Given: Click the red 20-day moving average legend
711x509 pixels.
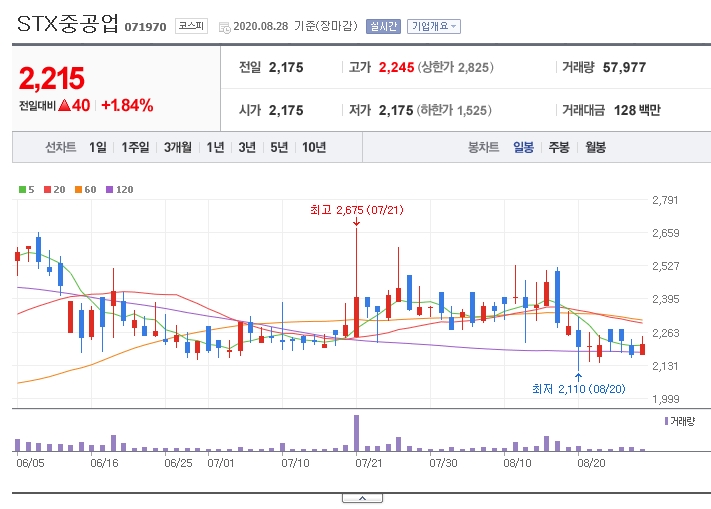Looking at the screenshot, I should click(54, 189).
